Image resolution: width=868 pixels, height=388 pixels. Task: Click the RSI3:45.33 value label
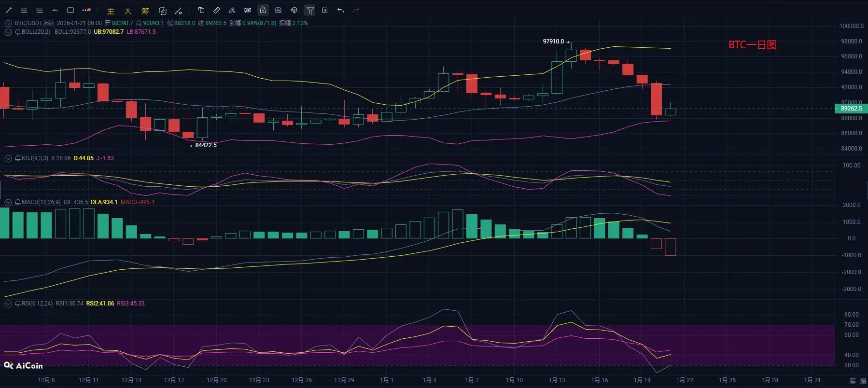(x=131, y=304)
